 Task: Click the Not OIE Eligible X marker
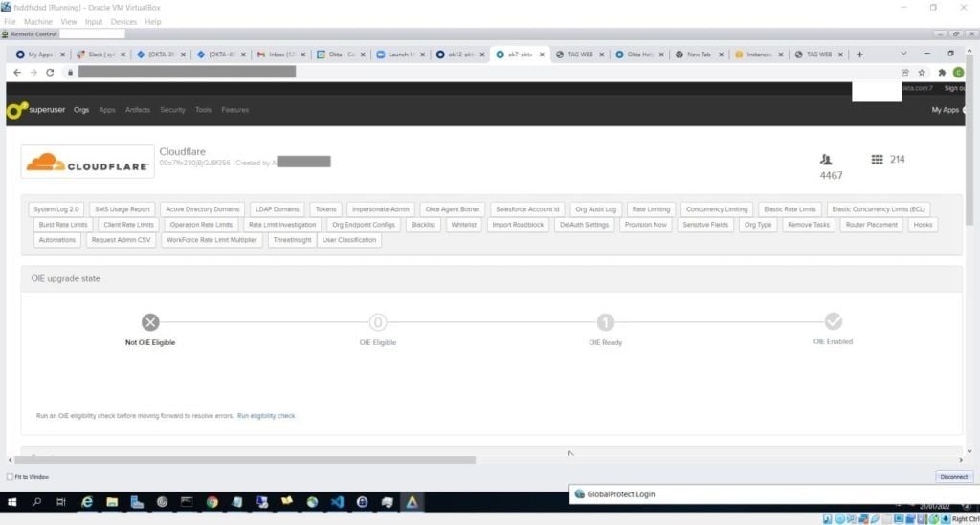pyautogui.click(x=150, y=322)
